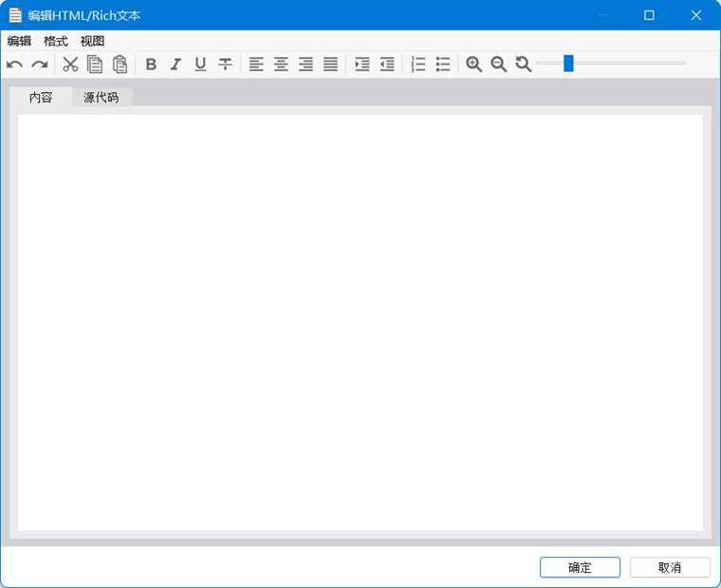Open the 格式 menu
This screenshot has width=721, height=588.
click(56, 41)
